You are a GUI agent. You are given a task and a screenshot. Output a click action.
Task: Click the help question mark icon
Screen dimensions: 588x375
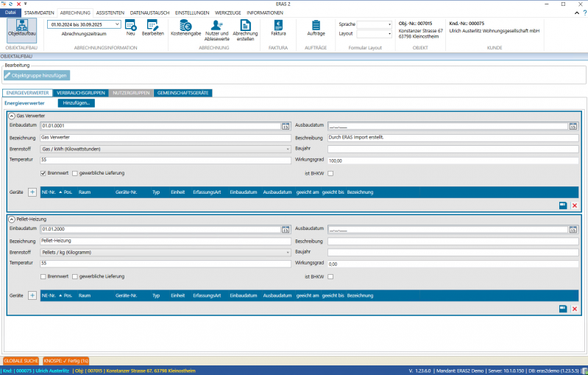584,13
